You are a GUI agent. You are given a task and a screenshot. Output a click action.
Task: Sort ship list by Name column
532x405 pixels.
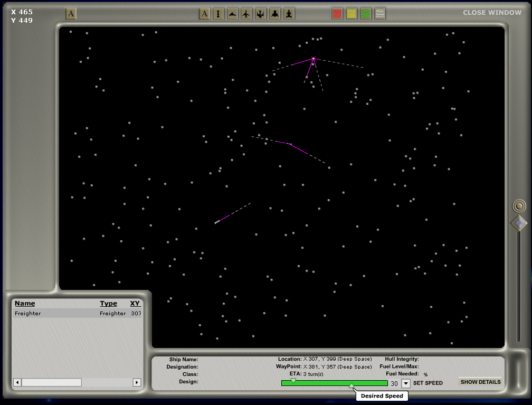(x=25, y=304)
